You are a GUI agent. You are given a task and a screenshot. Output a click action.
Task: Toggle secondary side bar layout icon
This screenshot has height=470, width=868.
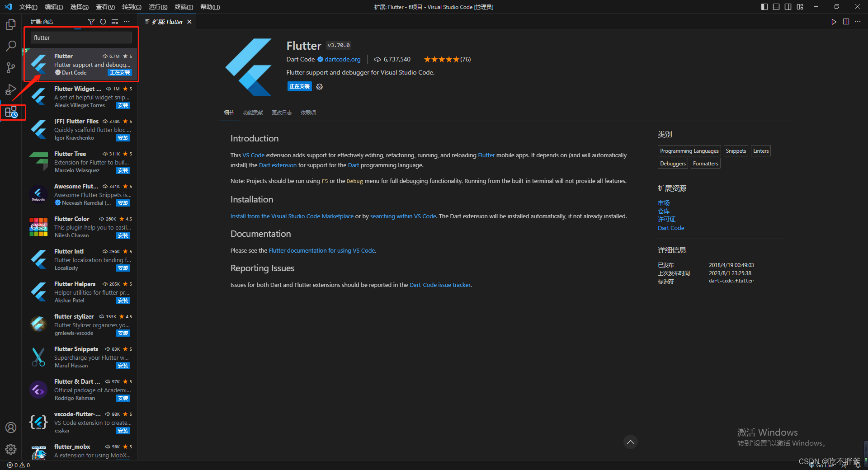(x=788, y=7)
